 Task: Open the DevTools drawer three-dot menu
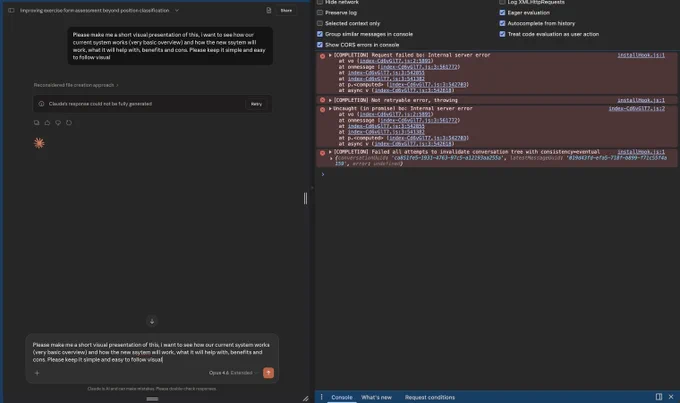[x=321, y=397]
